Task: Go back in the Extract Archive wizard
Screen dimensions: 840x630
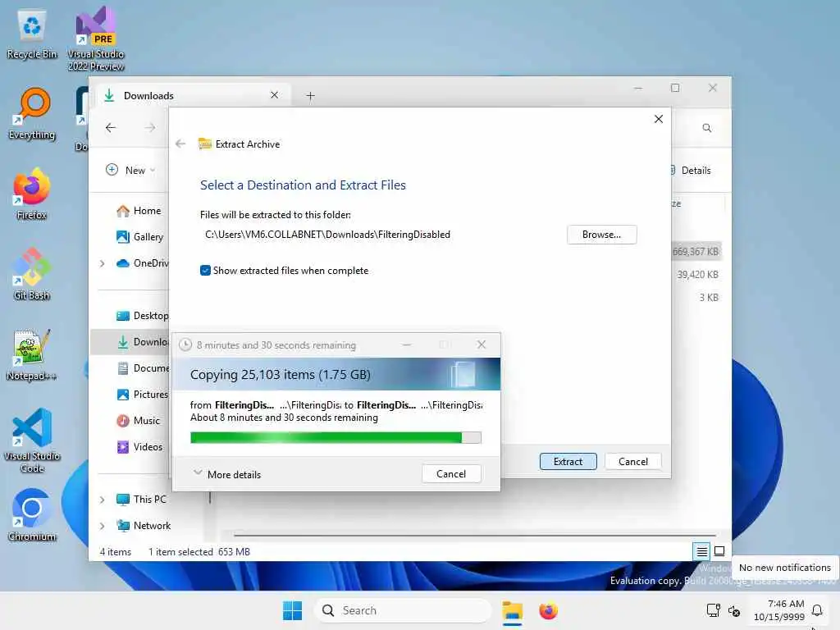Action: tap(180, 144)
